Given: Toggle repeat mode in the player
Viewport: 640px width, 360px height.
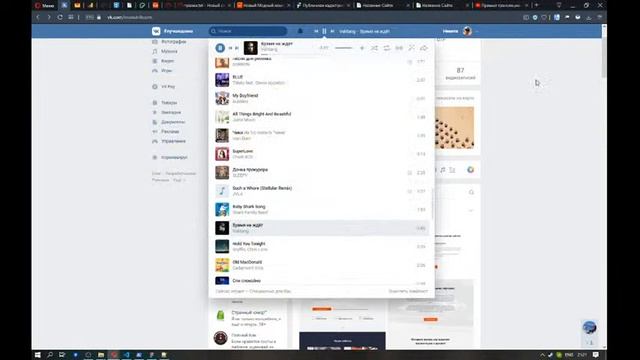Looking at the screenshot, I should click(x=387, y=48).
